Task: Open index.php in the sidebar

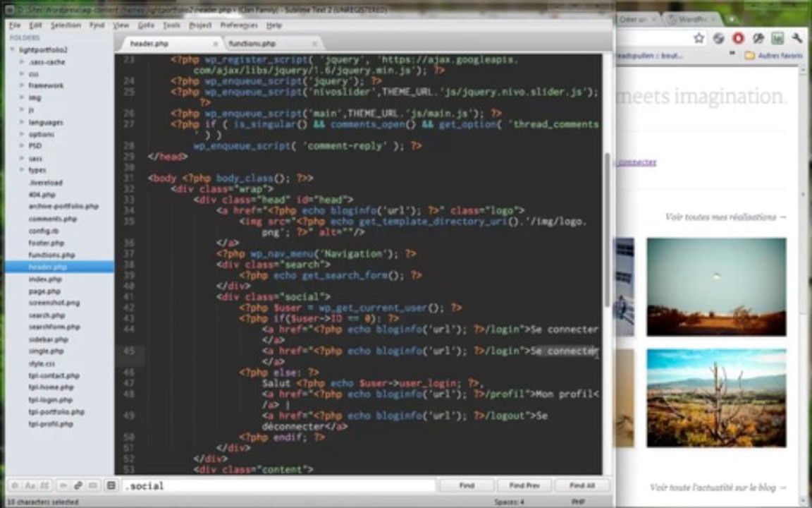Action: [x=44, y=279]
